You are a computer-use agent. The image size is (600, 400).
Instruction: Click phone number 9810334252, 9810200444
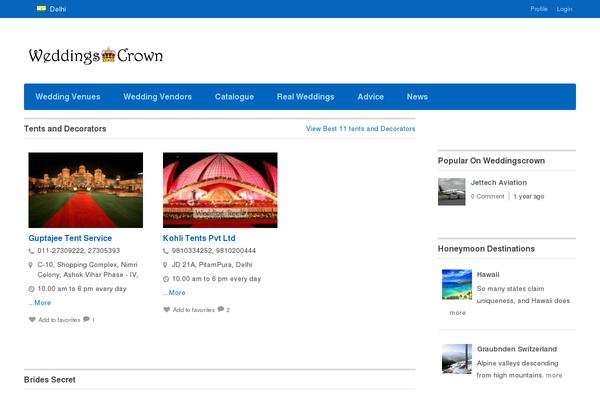click(x=214, y=251)
